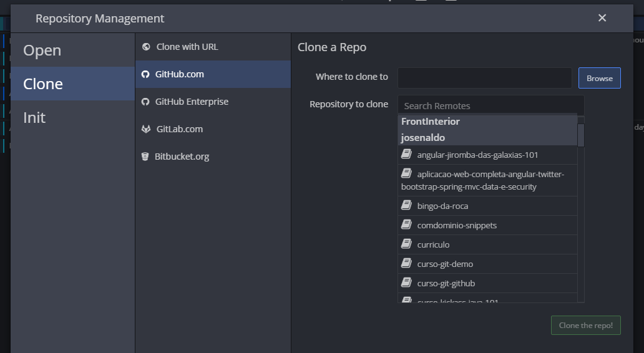Switch to the Open tab
The width and height of the screenshot is (644, 353).
[72, 50]
